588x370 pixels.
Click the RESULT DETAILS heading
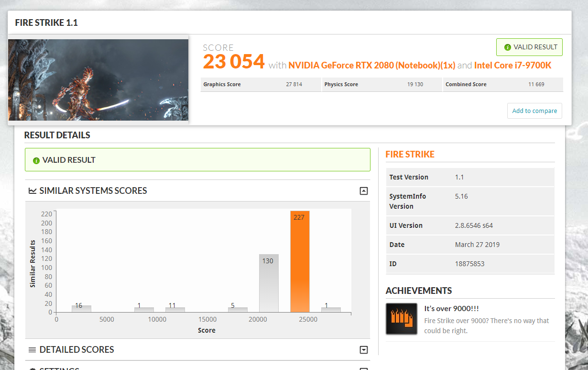pos(57,135)
